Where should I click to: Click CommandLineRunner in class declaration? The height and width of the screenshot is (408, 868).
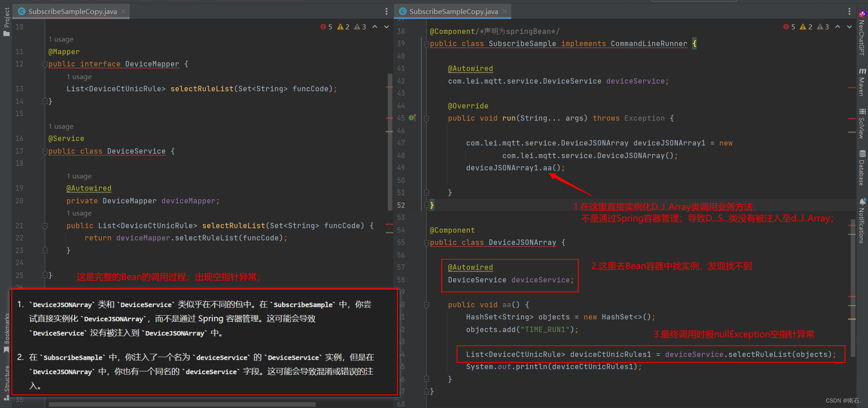click(649, 44)
